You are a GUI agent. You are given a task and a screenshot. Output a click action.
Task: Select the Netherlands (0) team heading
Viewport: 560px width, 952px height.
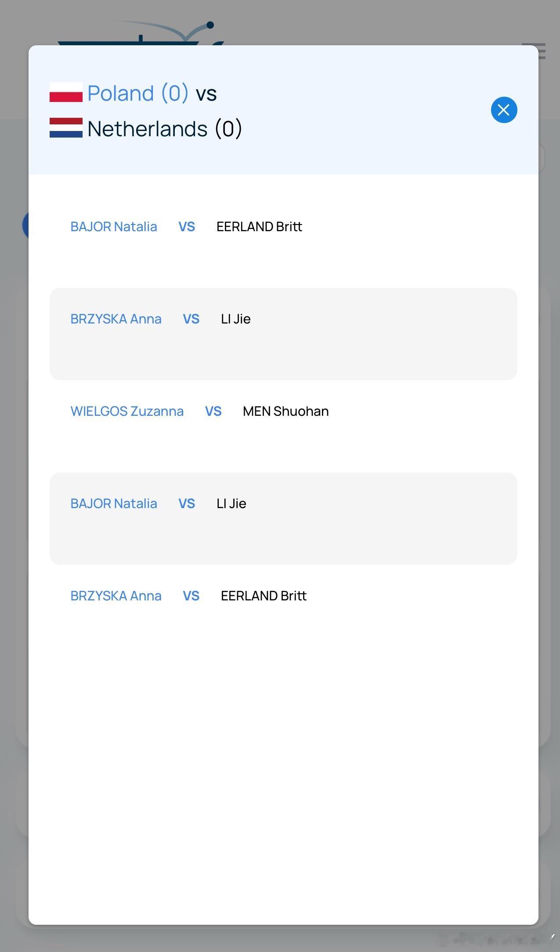pyautogui.click(x=165, y=129)
